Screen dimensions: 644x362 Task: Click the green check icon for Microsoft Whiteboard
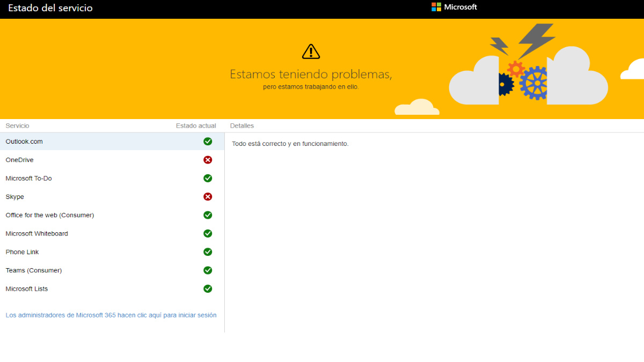(208, 233)
